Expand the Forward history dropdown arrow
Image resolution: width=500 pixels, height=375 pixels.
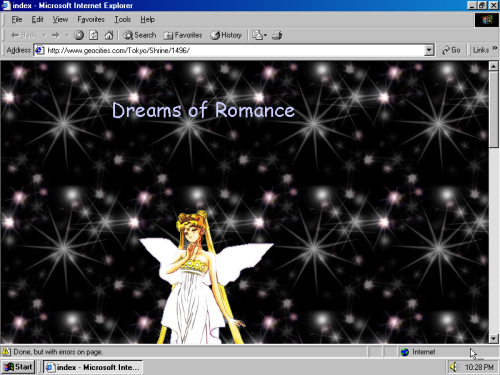67,35
